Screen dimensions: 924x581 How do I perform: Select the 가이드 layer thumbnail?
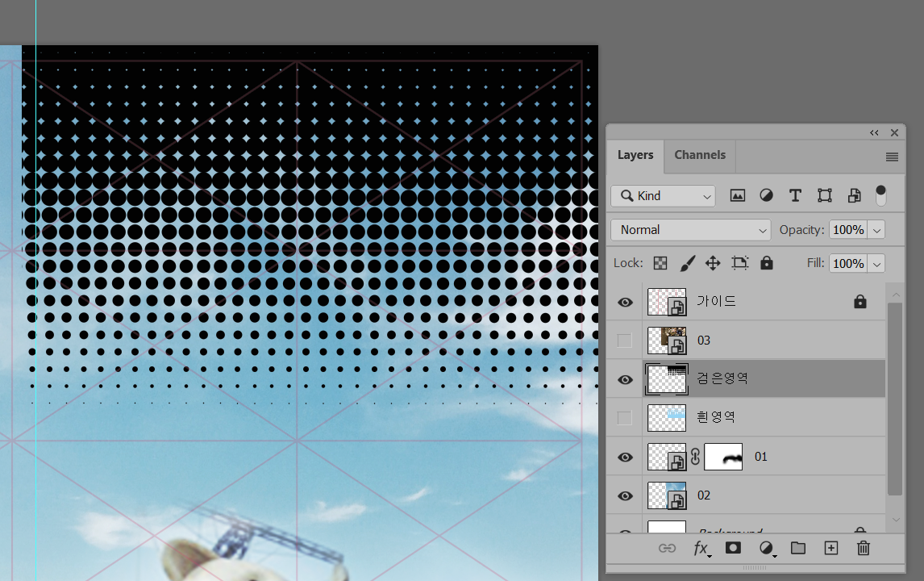[x=667, y=302]
